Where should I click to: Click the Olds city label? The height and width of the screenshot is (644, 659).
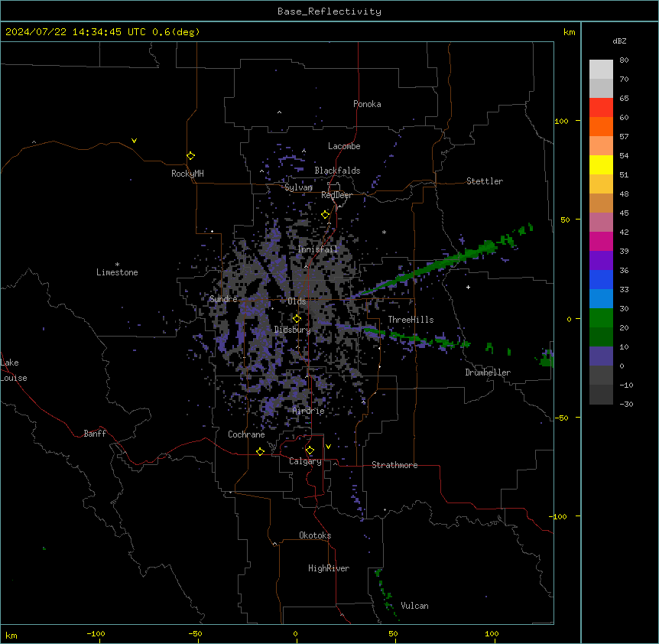click(297, 301)
